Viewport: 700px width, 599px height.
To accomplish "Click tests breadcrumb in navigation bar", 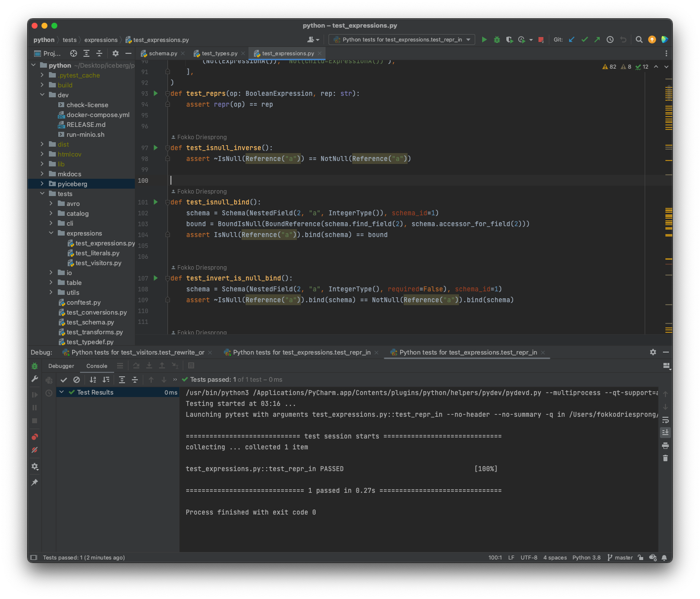I will coord(70,40).
